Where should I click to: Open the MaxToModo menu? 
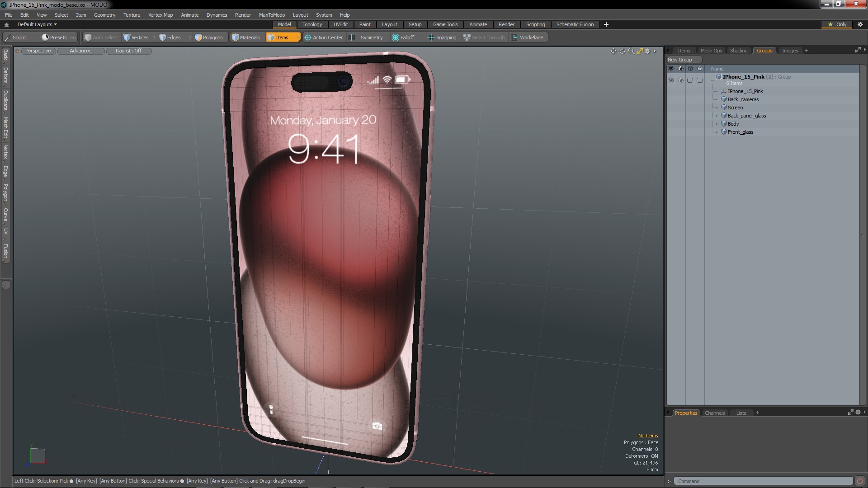[x=272, y=15]
